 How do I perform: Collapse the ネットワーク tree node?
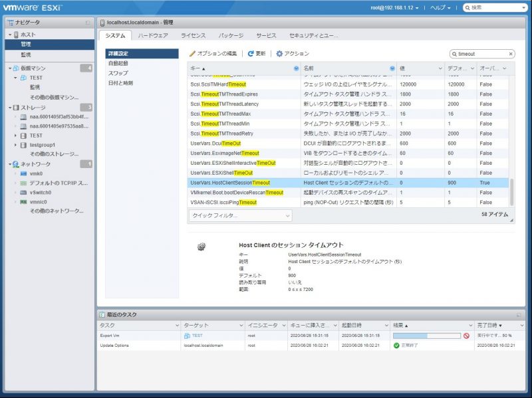click(10, 164)
